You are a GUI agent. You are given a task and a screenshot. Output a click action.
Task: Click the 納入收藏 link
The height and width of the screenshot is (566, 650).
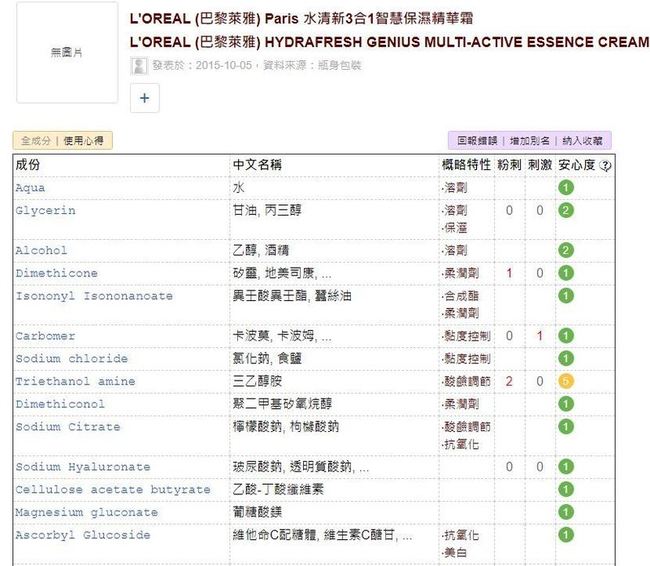coord(582,141)
